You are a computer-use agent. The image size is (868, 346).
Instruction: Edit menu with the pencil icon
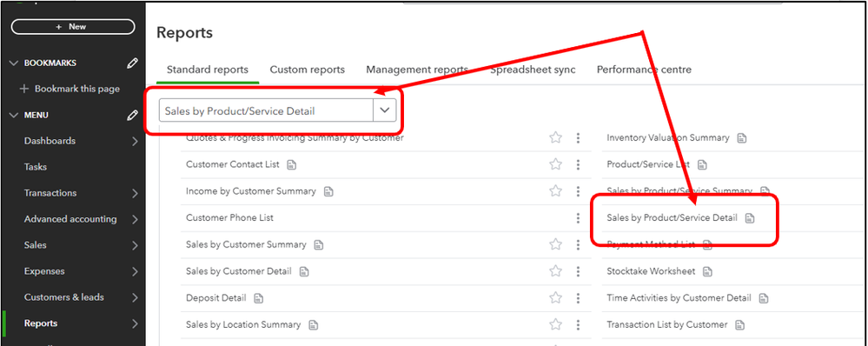[x=132, y=115]
